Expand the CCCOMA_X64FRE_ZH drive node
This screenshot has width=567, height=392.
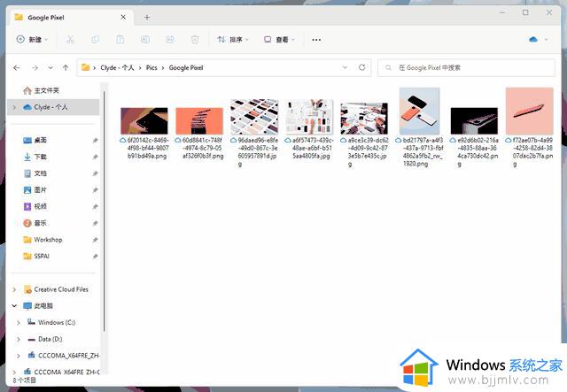coord(19,356)
